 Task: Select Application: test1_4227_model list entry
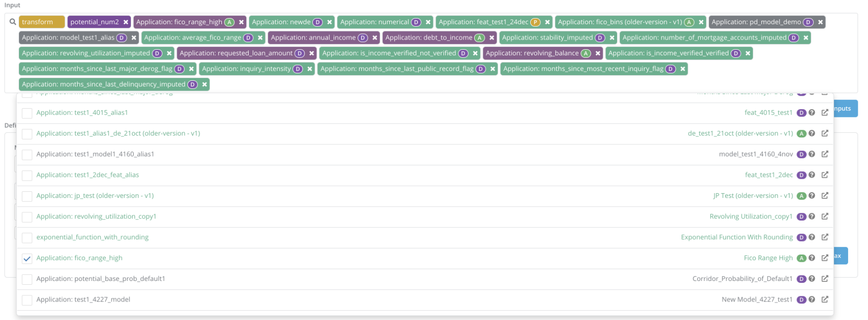84,300
